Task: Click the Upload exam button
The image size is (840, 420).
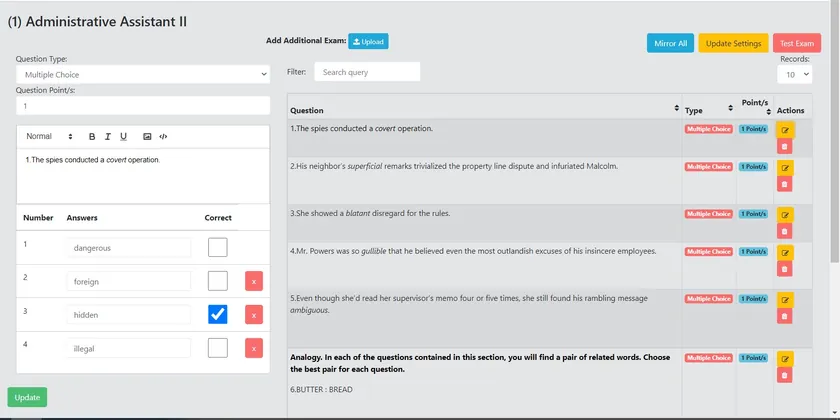Action: (x=368, y=41)
